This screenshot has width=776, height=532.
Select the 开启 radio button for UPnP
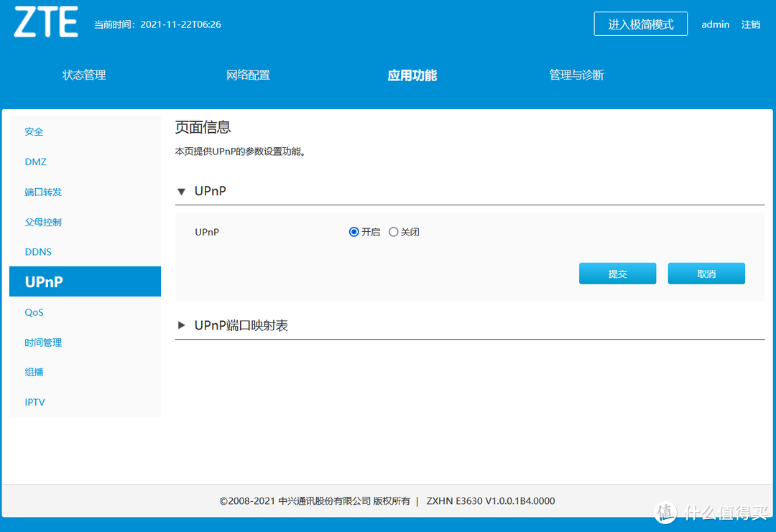[354, 231]
